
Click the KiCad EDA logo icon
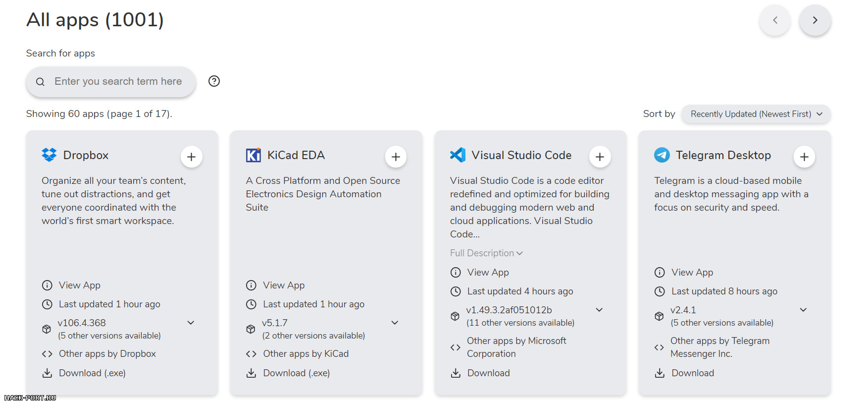(x=254, y=155)
